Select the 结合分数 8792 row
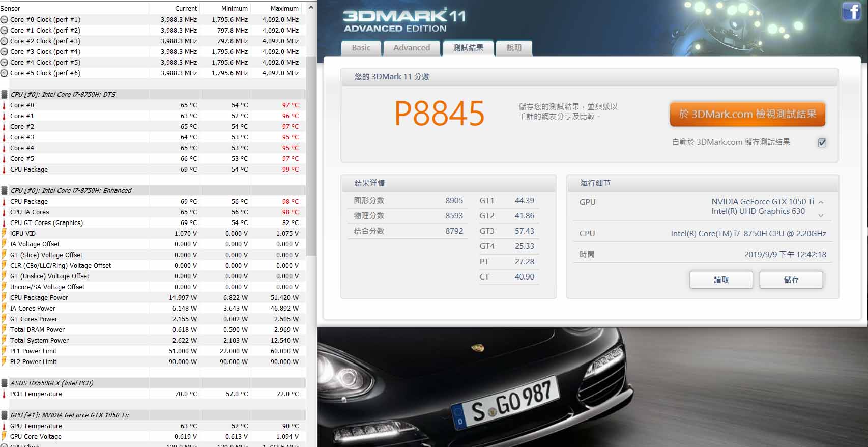 tap(408, 231)
